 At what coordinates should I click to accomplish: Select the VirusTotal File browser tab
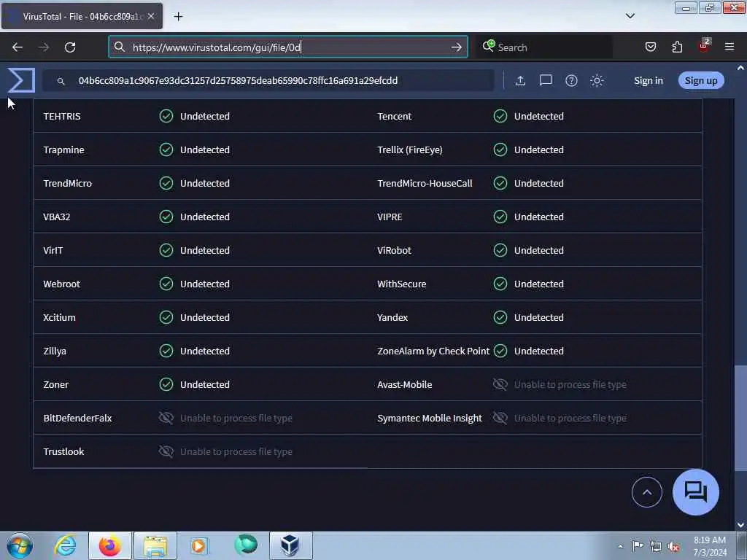82,16
